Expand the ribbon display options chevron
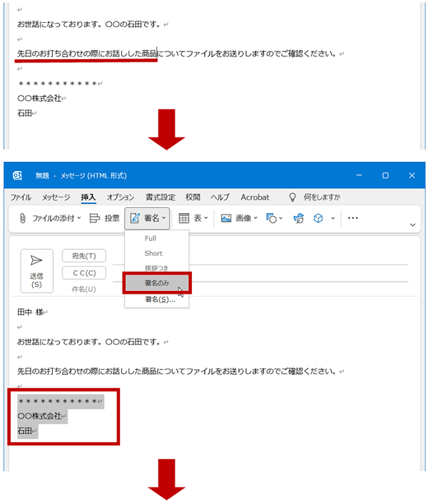428x504 pixels. [412, 225]
